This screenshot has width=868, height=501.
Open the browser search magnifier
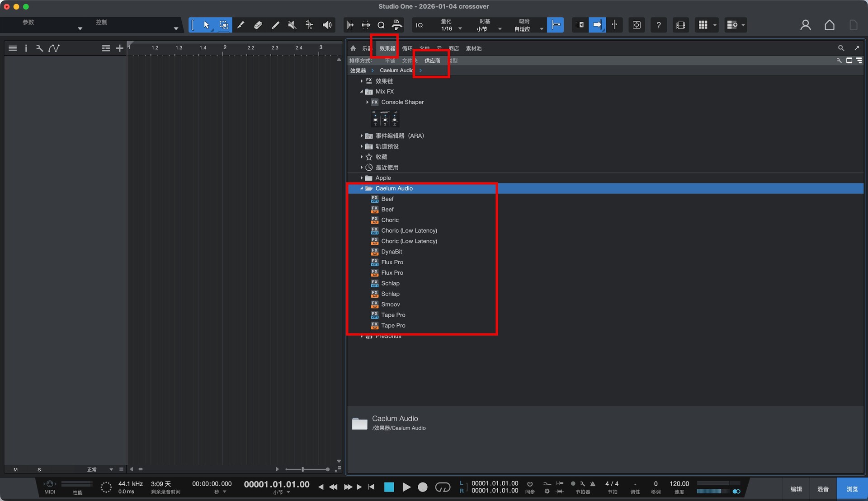point(841,48)
